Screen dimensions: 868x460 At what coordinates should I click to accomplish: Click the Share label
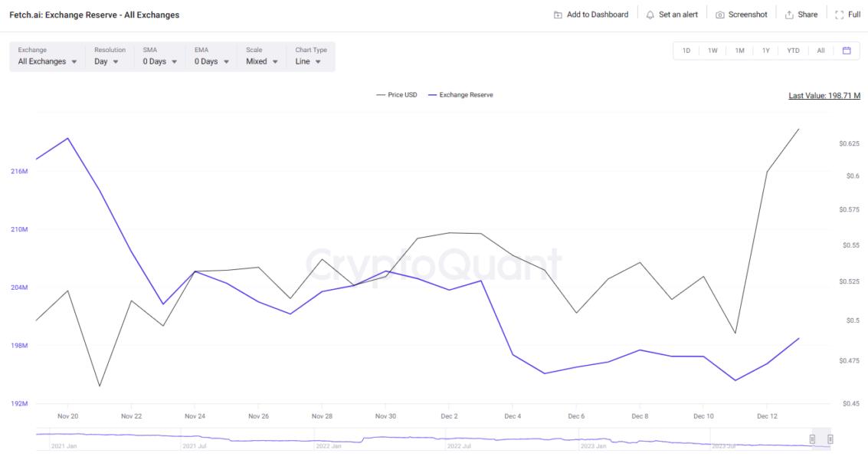[807, 15]
